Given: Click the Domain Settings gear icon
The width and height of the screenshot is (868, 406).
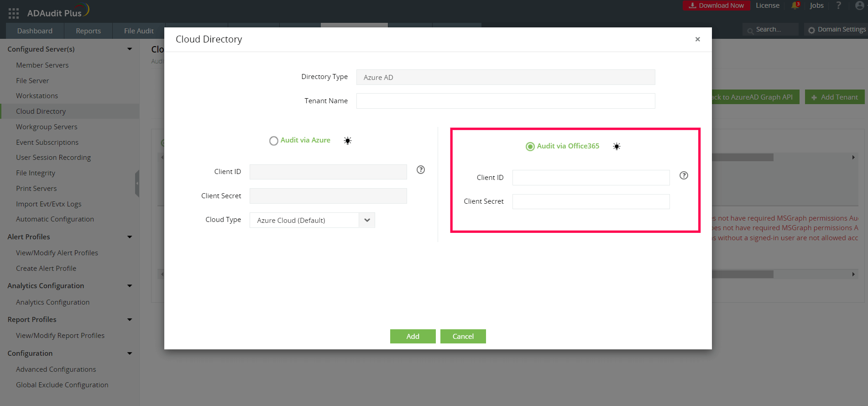Looking at the screenshot, I should click(x=811, y=30).
